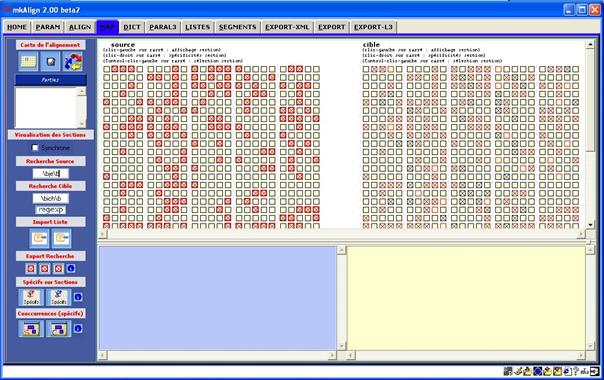
Task: Toggle the first square in the cible grid
Action: pyautogui.click(x=366, y=69)
